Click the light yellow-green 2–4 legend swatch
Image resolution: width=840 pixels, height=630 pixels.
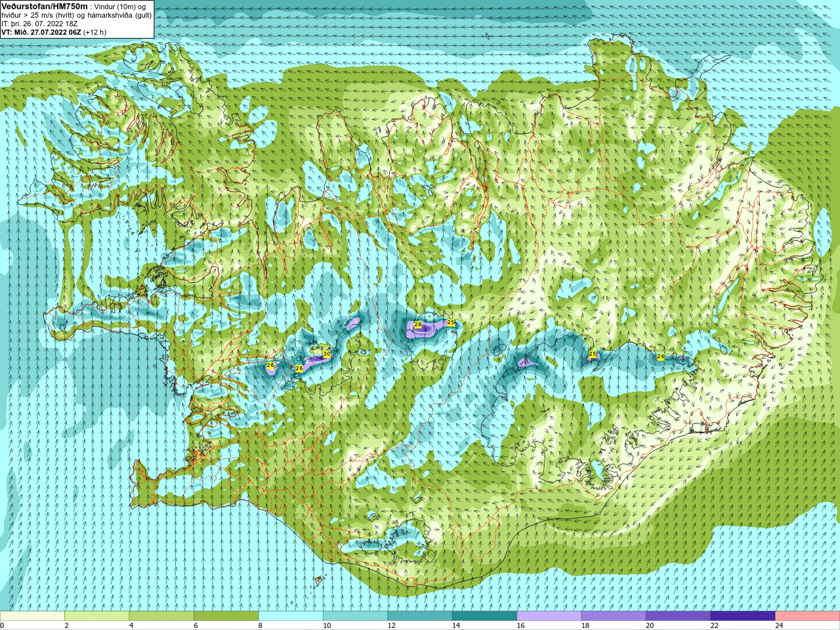coord(97,616)
